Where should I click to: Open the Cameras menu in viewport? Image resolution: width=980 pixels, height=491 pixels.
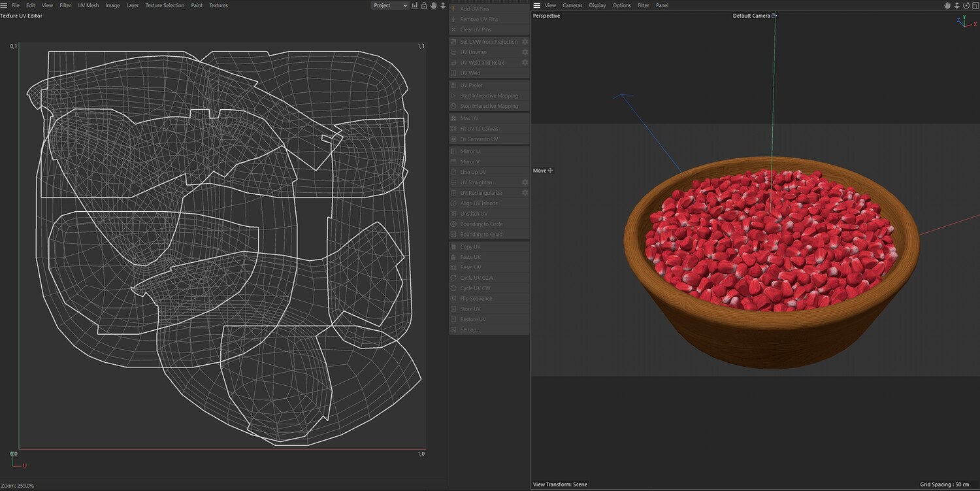[x=572, y=5]
